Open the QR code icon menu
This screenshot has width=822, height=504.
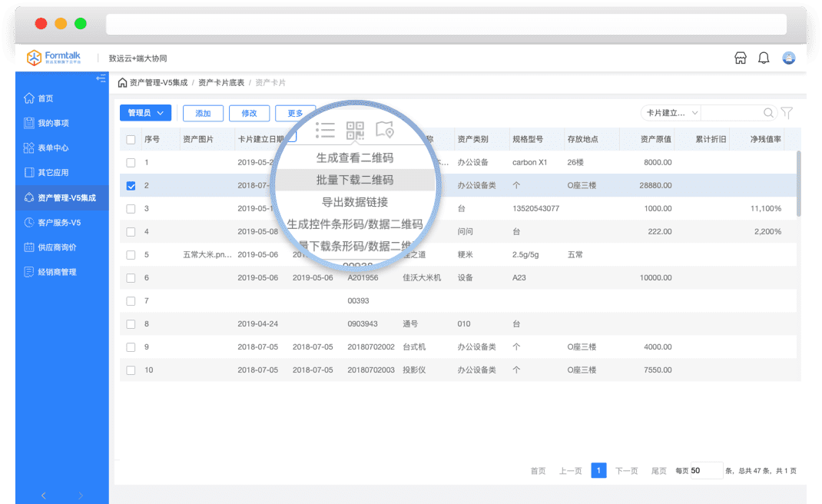(355, 130)
